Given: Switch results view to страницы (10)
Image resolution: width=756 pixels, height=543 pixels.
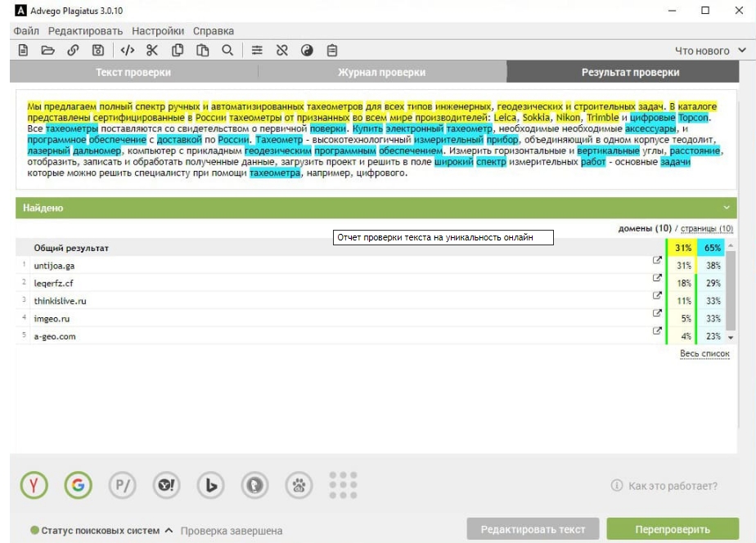Looking at the screenshot, I should coord(707,228).
